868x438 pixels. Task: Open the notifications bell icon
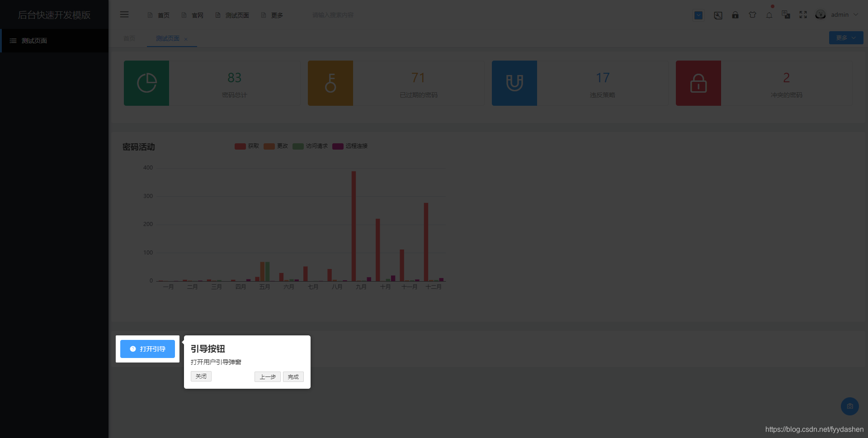click(x=769, y=15)
